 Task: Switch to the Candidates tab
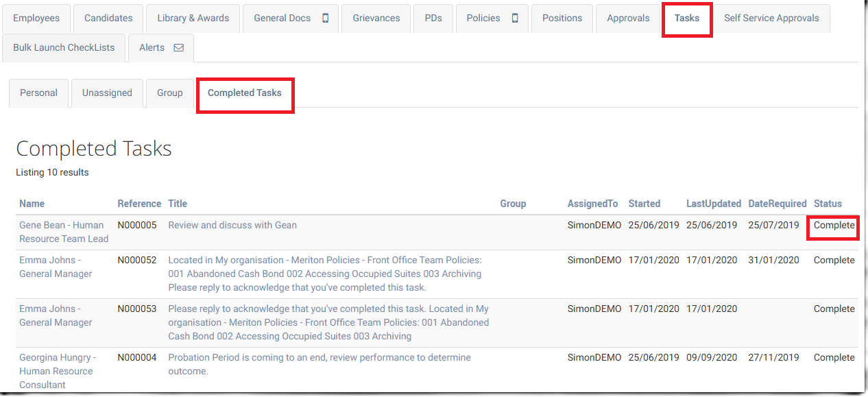(x=108, y=19)
